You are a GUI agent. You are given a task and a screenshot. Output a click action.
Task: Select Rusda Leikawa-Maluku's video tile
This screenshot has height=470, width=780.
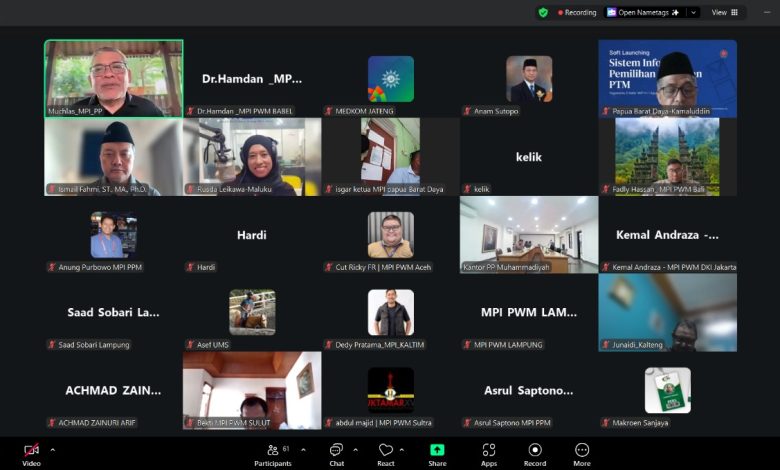pos(252,156)
